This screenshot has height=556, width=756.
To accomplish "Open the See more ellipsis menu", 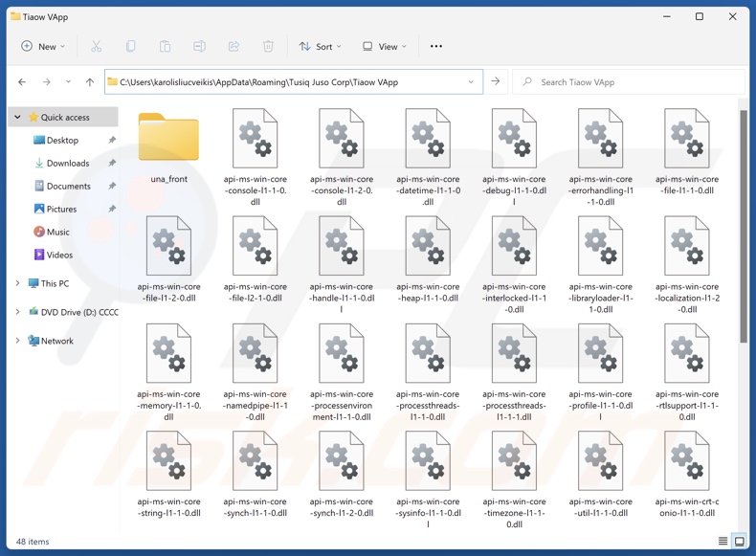I will tap(436, 46).
